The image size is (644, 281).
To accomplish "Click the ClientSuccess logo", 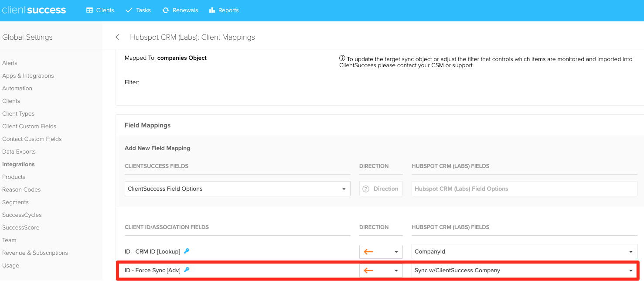I will click(x=34, y=10).
